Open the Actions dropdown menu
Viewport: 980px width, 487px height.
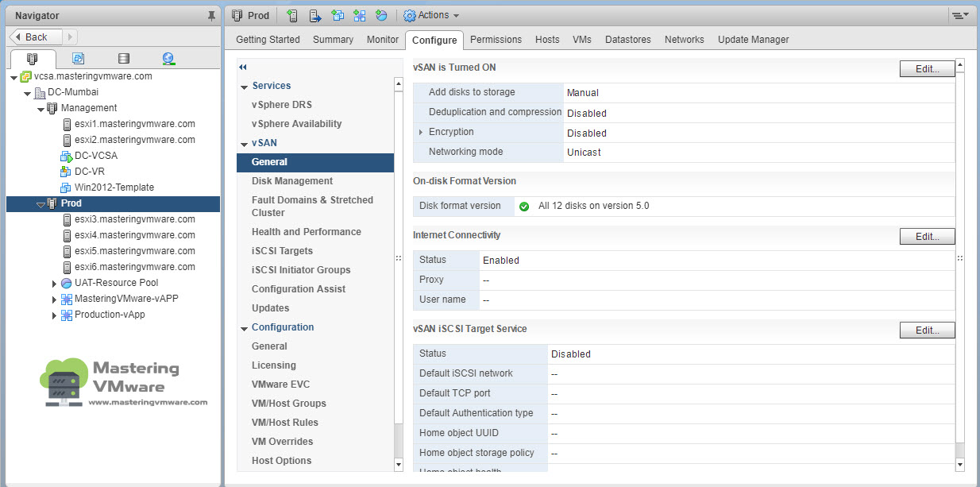coord(431,15)
